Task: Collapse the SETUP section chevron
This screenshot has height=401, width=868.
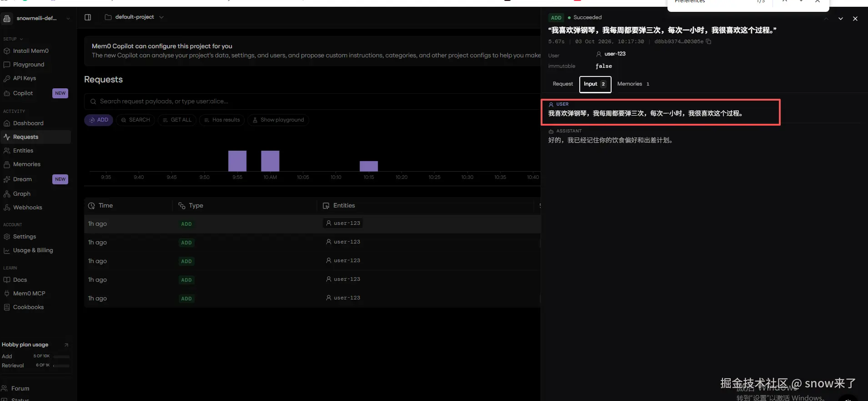Action: pyautogui.click(x=21, y=39)
